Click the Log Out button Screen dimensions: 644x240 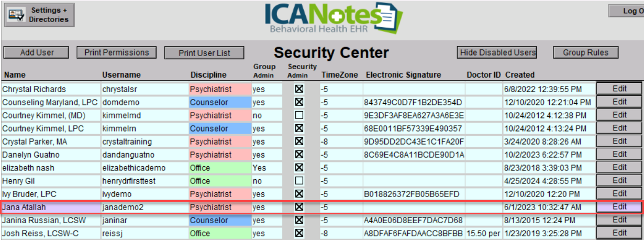tap(628, 11)
